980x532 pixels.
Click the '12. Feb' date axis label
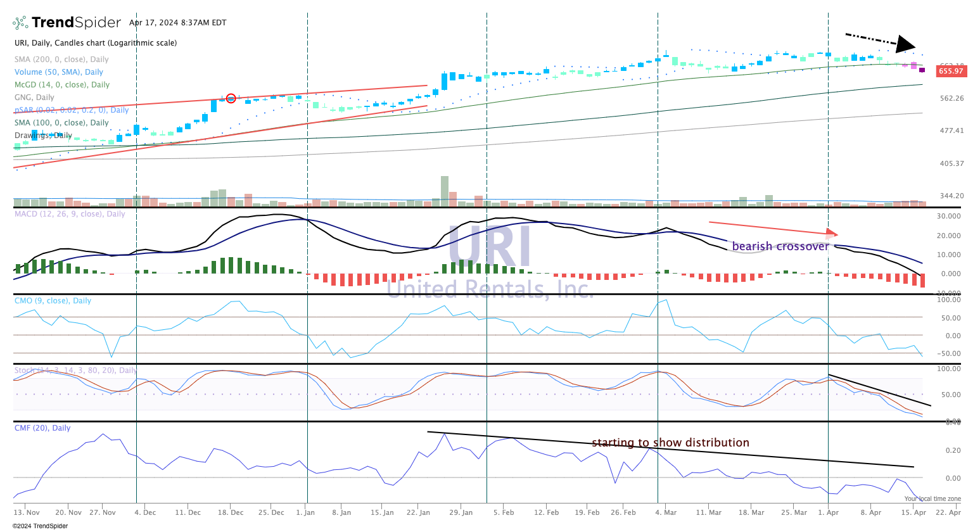(546, 512)
